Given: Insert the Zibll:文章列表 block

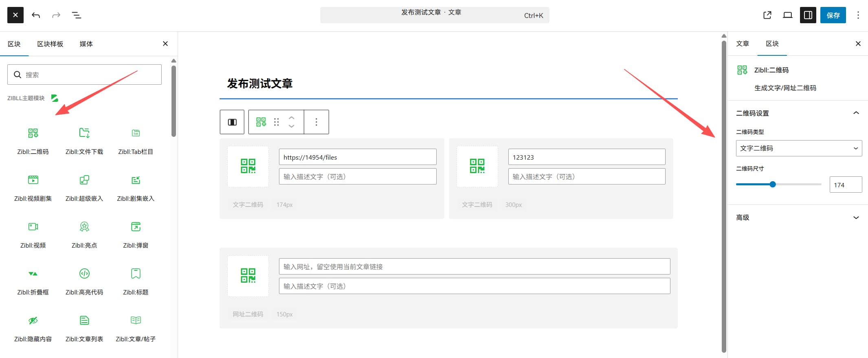Looking at the screenshot, I should tap(84, 328).
